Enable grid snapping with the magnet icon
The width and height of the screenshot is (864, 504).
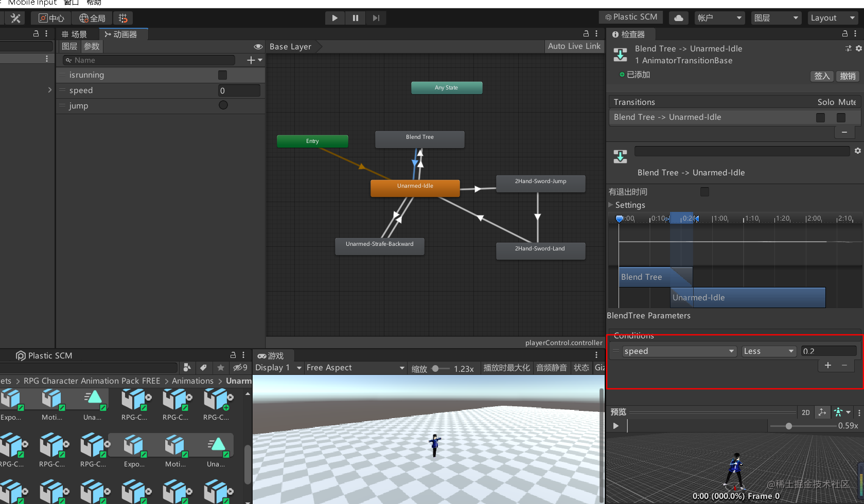coord(122,18)
